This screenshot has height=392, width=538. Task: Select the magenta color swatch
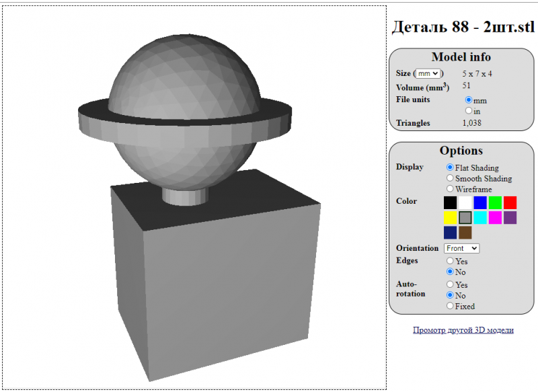tap(495, 217)
